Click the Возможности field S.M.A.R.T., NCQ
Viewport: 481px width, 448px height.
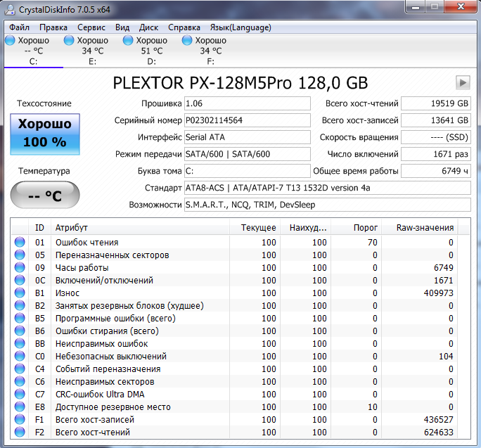[328, 205]
